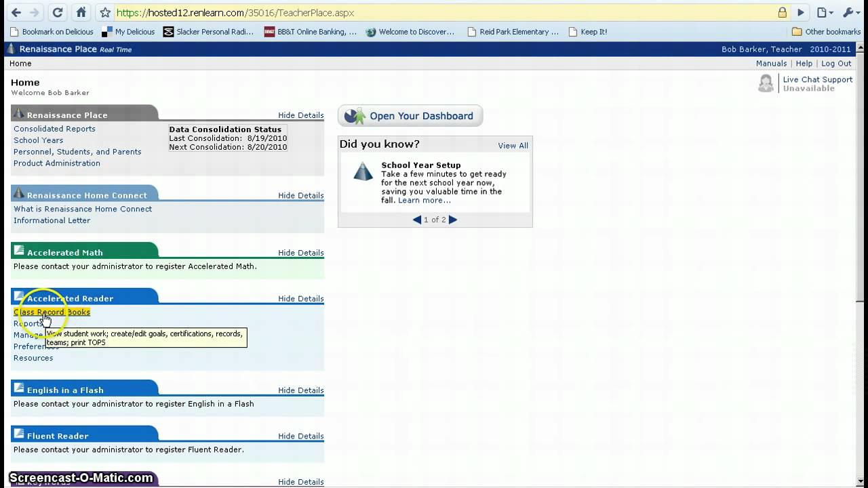Click the play arrow icon beside the padlock
This screenshot has height=488, width=868.
pos(801,12)
